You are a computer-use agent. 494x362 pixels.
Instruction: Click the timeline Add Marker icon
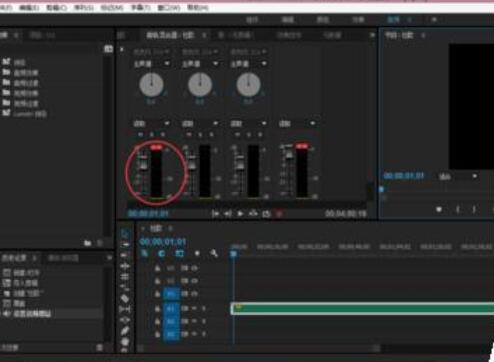(197, 253)
